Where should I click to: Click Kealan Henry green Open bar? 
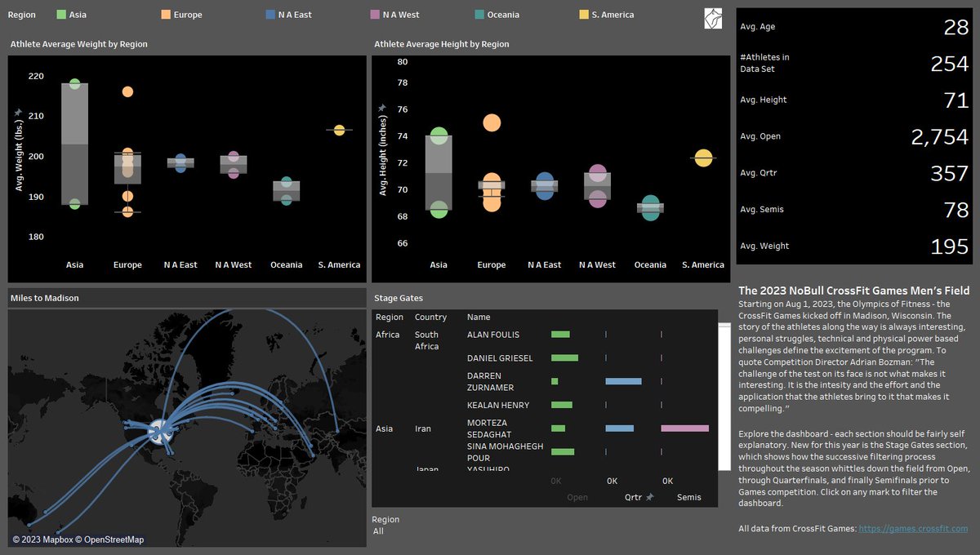(562, 405)
